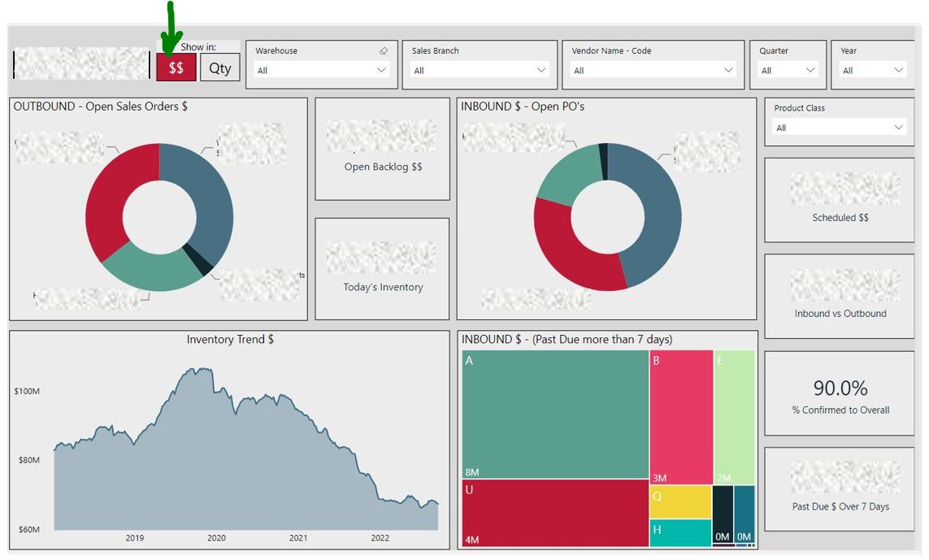
Task: Switch display to Qty
Action: [x=219, y=67]
